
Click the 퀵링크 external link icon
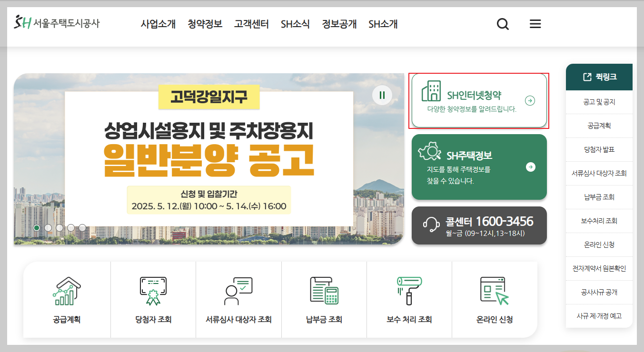point(587,77)
